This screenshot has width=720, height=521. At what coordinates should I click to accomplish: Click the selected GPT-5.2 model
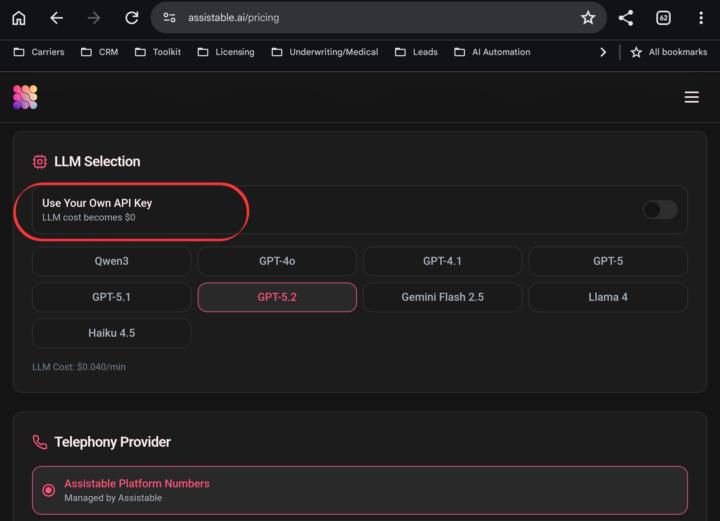277,297
